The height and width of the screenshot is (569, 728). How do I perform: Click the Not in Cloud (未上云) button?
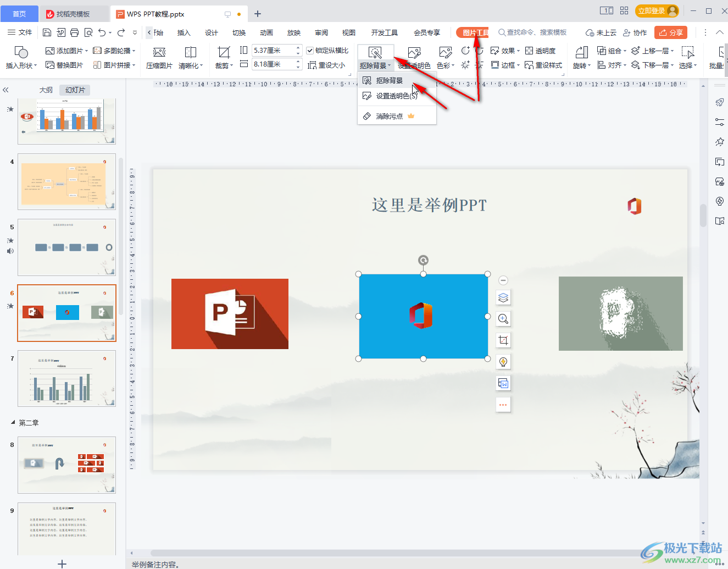pos(601,32)
